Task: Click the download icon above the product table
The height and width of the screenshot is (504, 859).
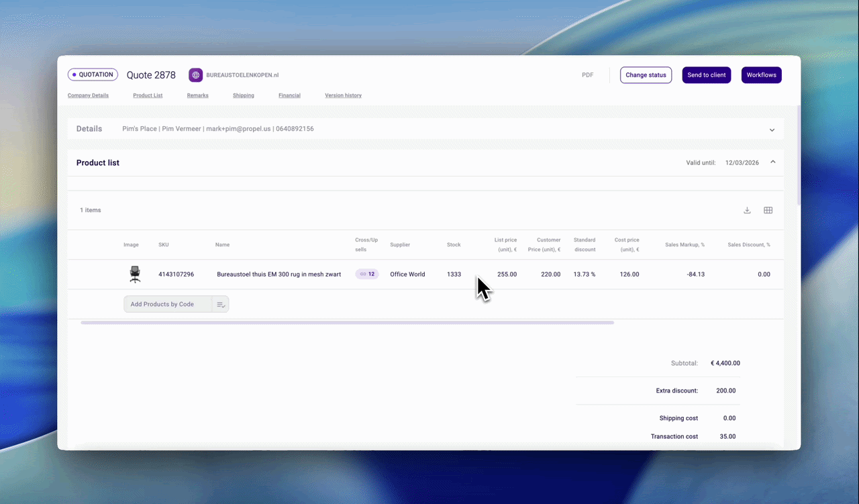Action: [x=747, y=210]
